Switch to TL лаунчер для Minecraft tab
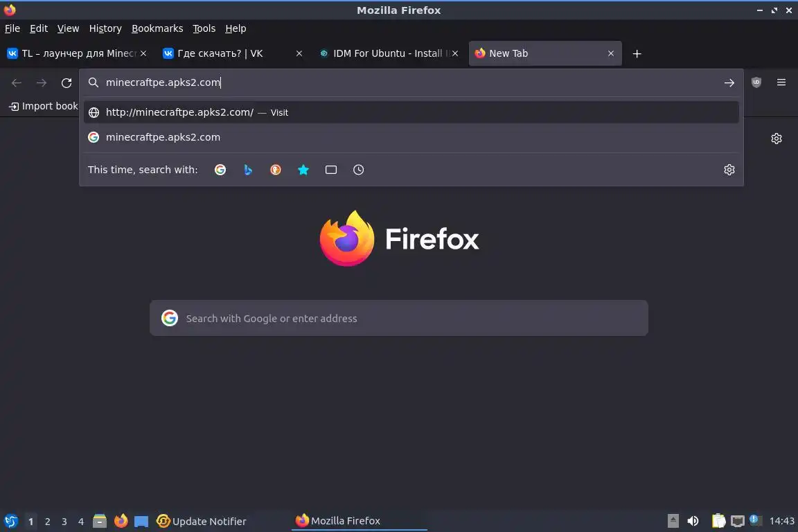 click(78, 53)
